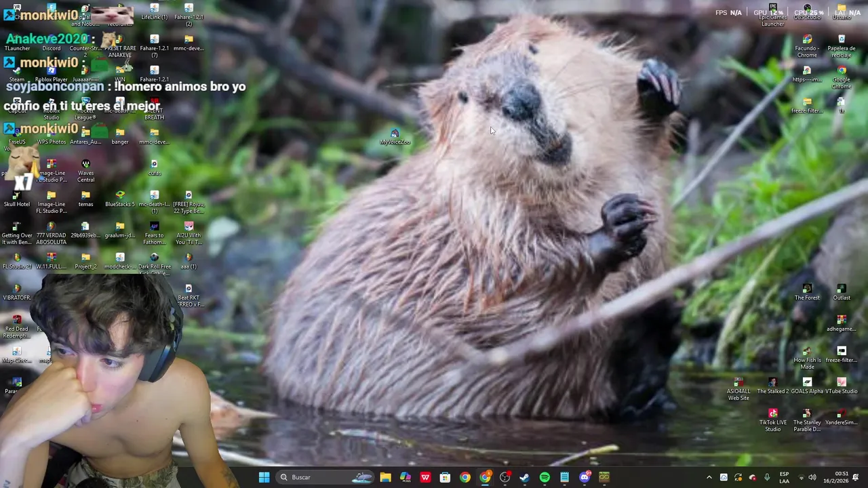Viewport: 868px width, 488px height.
Task: Select the Dark Roll Free Kick file
Action: (x=155, y=264)
